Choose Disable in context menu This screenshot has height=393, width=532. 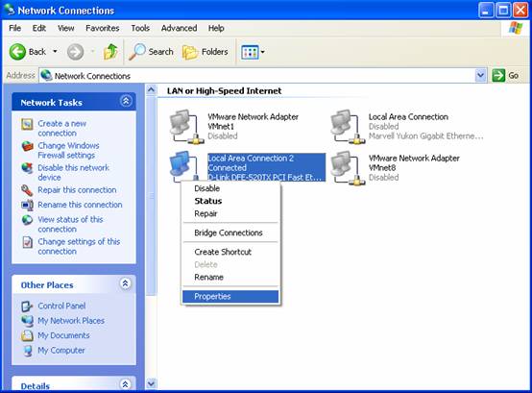click(x=230, y=188)
